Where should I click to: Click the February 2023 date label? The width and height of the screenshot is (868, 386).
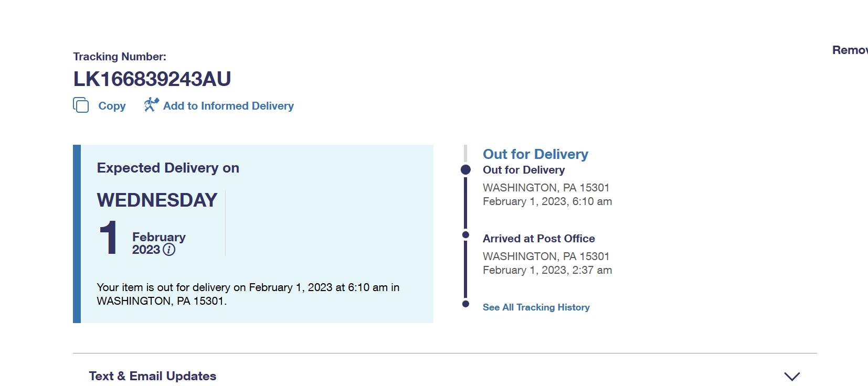159,243
